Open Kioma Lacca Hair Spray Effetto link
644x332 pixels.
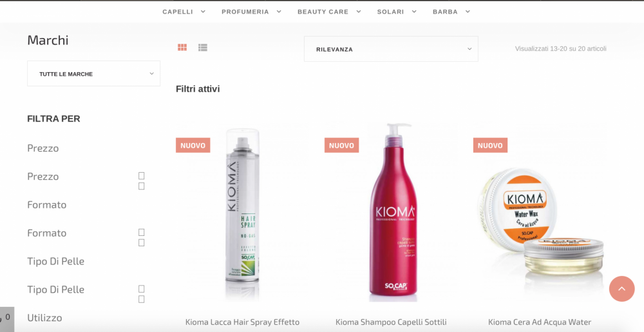point(242,322)
